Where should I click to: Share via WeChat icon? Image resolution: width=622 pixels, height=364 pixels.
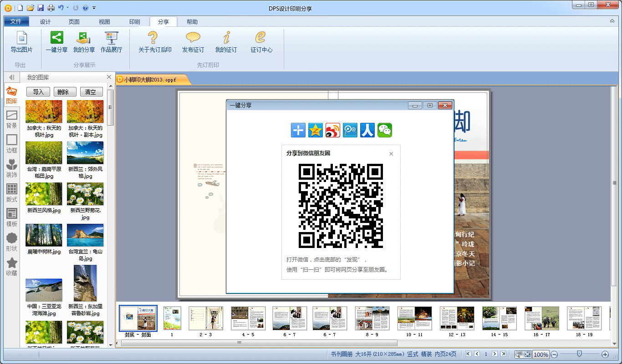coord(385,130)
